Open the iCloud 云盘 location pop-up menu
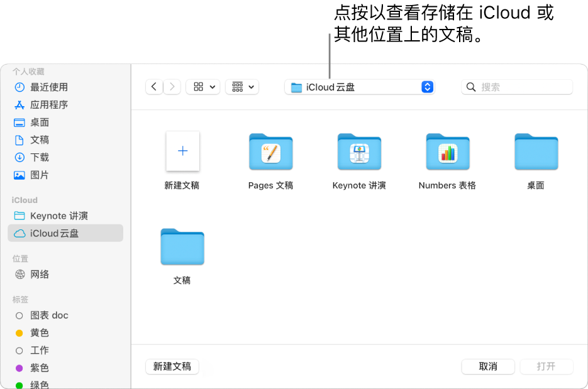The image size is (588, 389). tap(360, 87)
